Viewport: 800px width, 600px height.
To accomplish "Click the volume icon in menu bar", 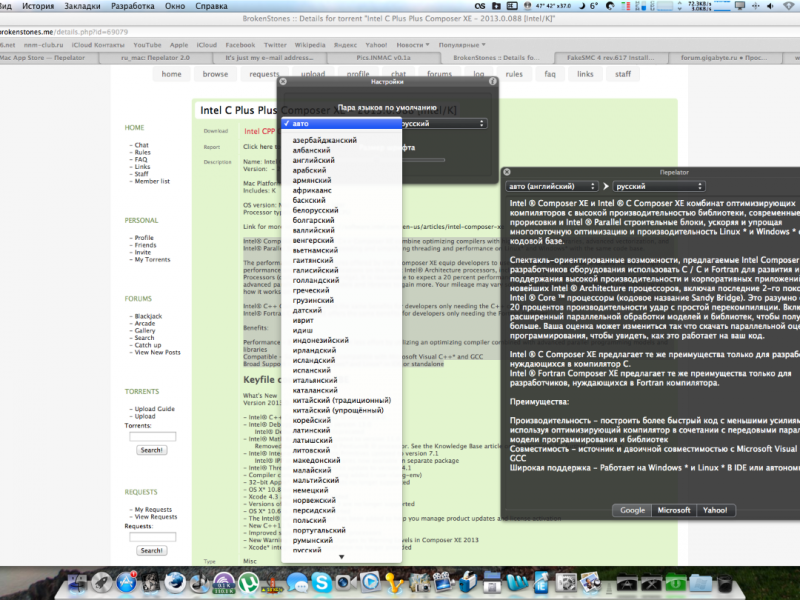I will (x=770, y=6).
